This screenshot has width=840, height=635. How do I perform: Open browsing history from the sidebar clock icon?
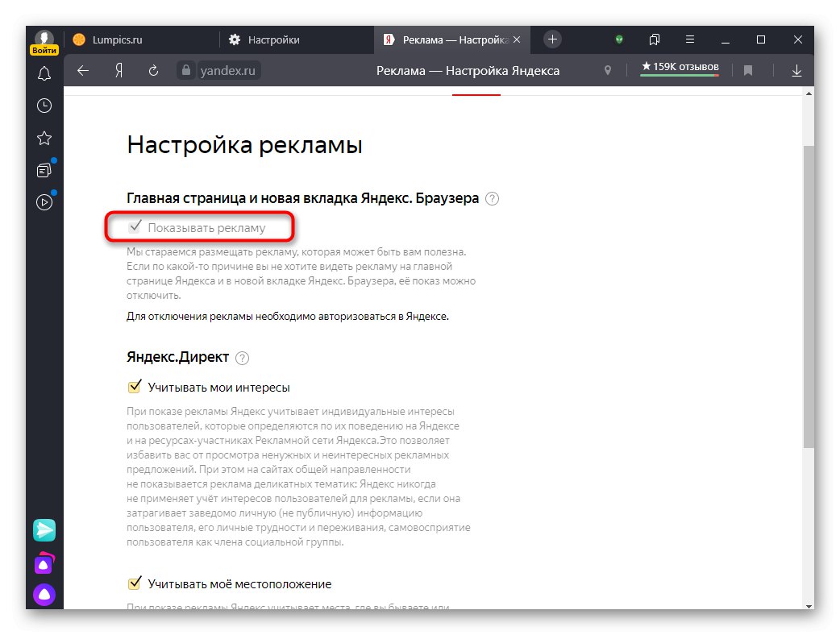(x=44, y=106)
